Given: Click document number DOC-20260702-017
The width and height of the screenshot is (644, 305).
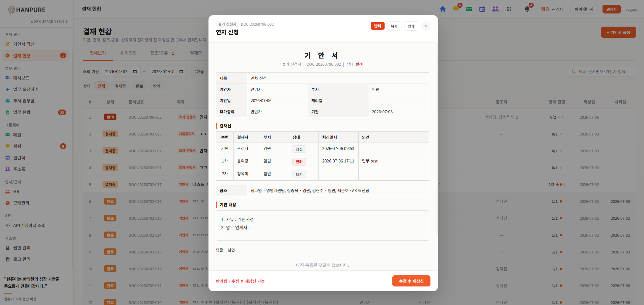Looking at the screenshot, I should [x=145, y=185].
